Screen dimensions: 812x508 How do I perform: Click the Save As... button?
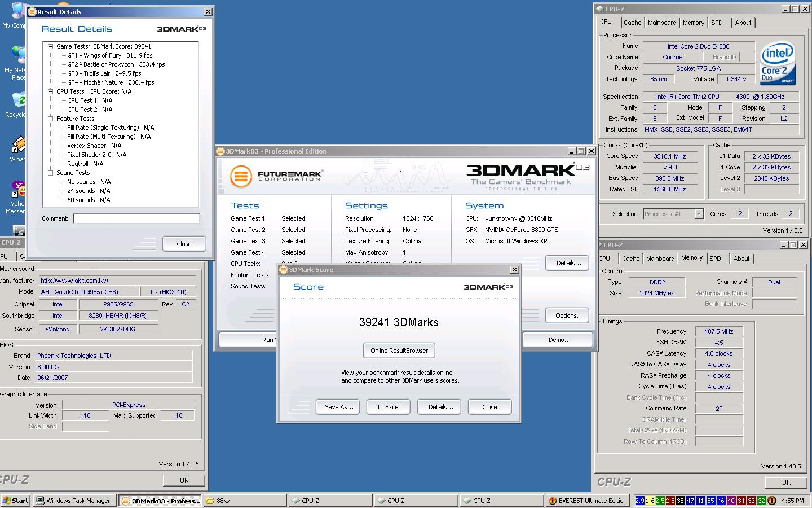(x=339, y=407)
